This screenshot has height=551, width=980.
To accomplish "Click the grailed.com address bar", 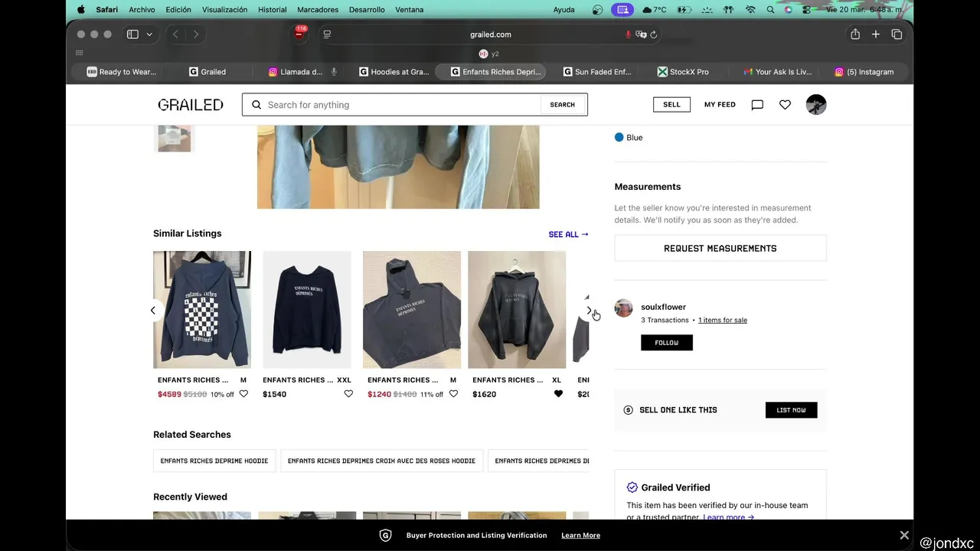I will pyautogui.click(x=490, y=34).
